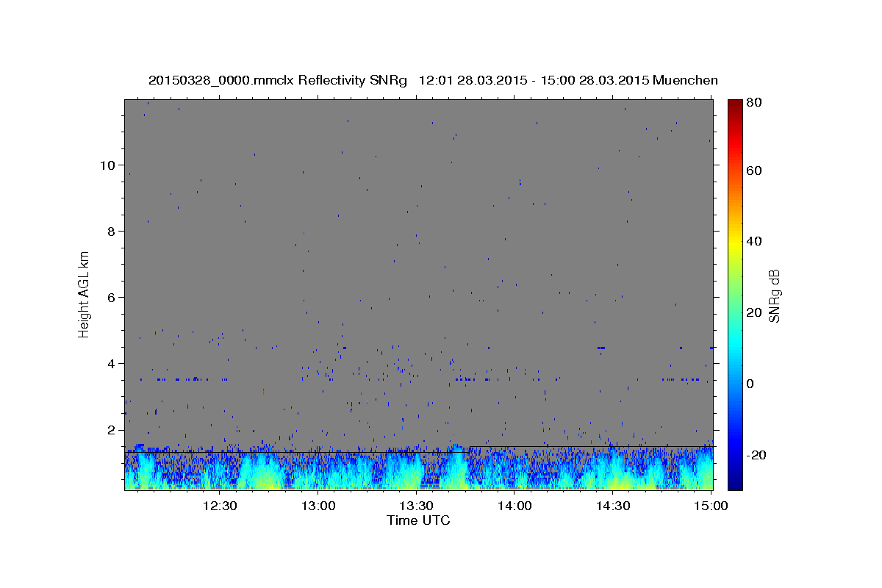Click the colorbar value 40
The width and height of the screenshot is (882, 588).
[x=755, y=241]
